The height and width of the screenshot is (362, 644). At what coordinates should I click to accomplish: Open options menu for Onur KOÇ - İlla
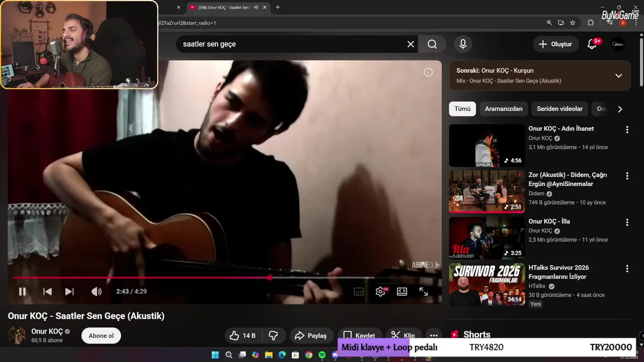pos(627,222)
